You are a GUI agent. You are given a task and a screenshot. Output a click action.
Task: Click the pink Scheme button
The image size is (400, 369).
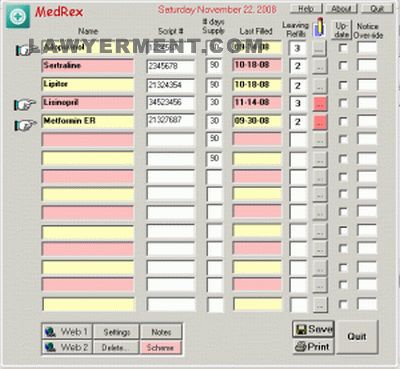click(x=161, y=347)
